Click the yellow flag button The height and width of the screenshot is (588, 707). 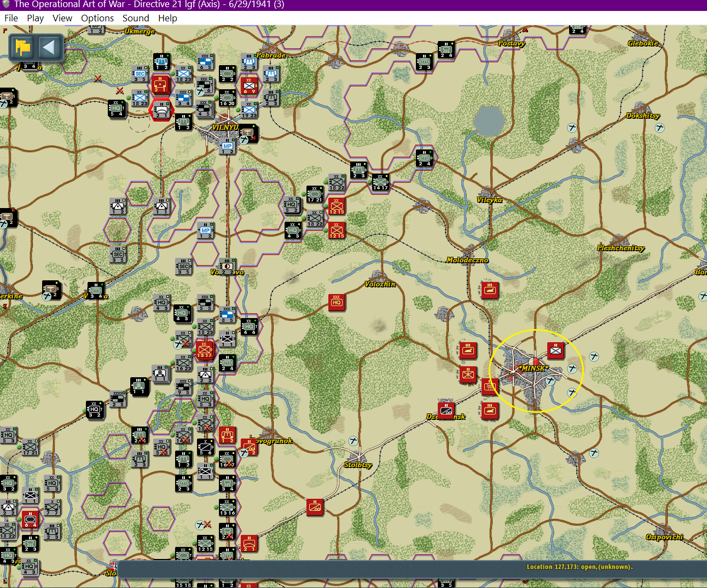23,48
